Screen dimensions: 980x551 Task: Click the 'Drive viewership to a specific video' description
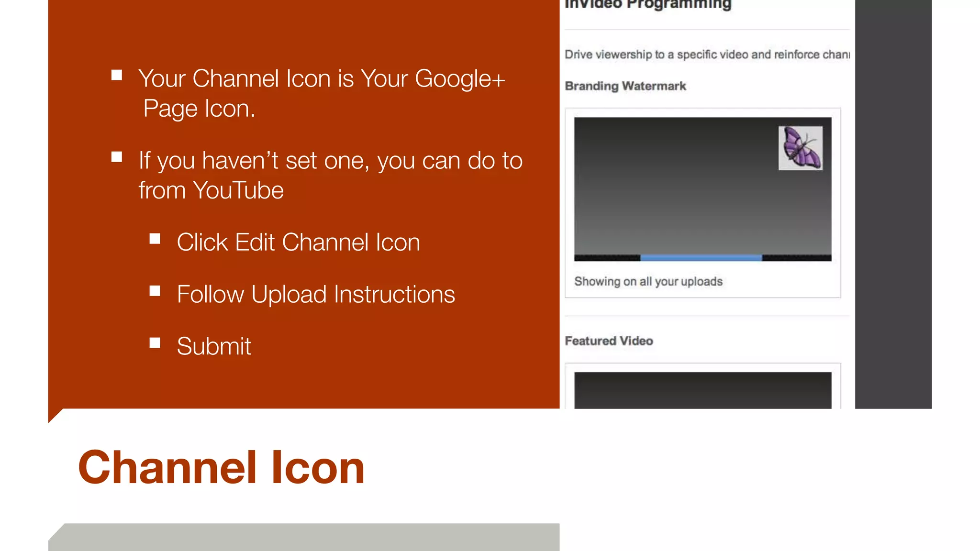[707, 55]
